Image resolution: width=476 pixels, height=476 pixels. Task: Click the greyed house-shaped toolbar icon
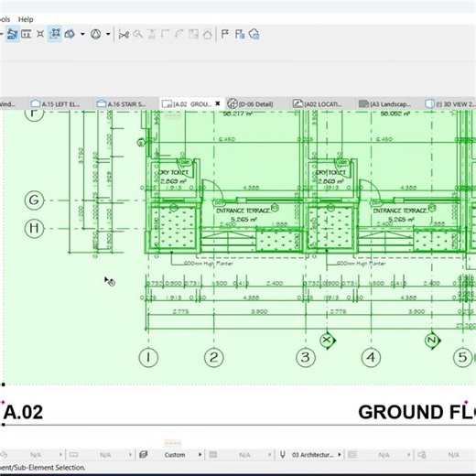tap(207, 34)
